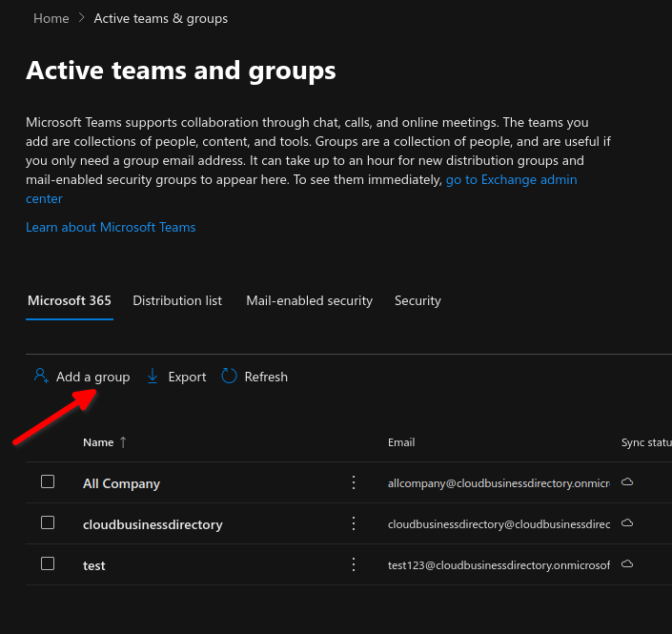
Task: Click cloud sync icon in cloudbusinessdirectory row
Action: coord(627,523)
